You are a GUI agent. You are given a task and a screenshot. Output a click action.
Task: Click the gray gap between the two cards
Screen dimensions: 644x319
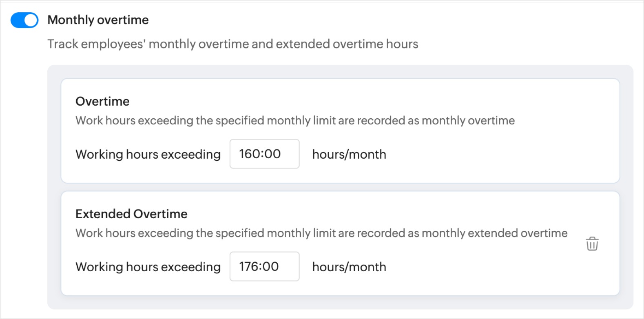340,187
